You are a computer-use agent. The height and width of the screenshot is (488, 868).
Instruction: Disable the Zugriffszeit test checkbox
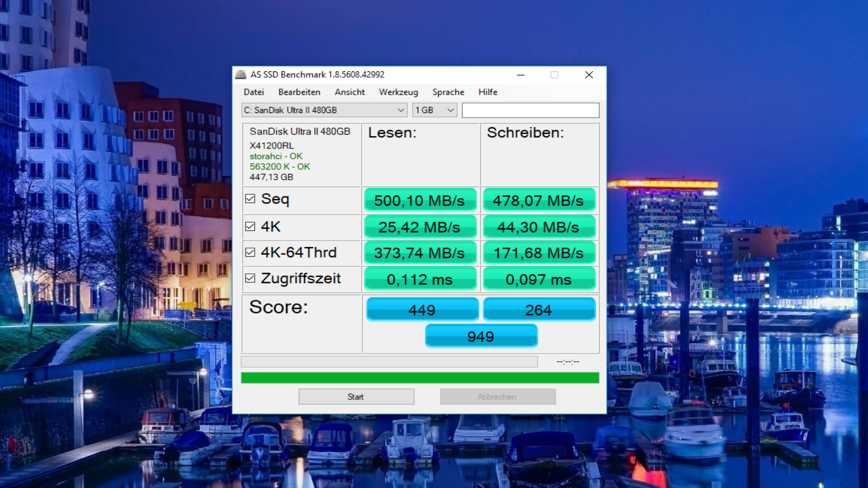(250, 278)
